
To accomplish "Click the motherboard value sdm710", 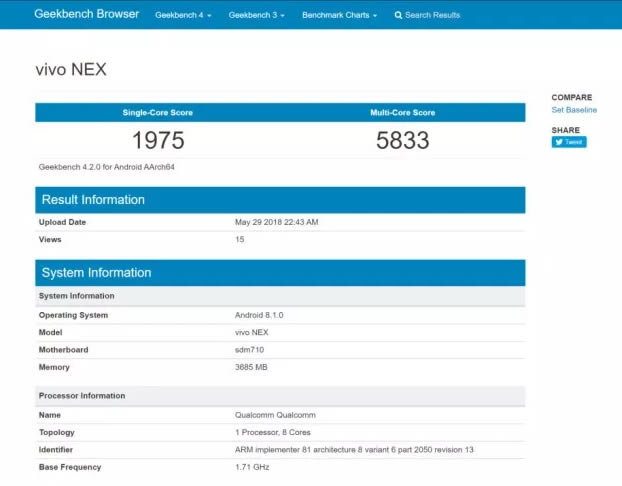I will [250, 350].
